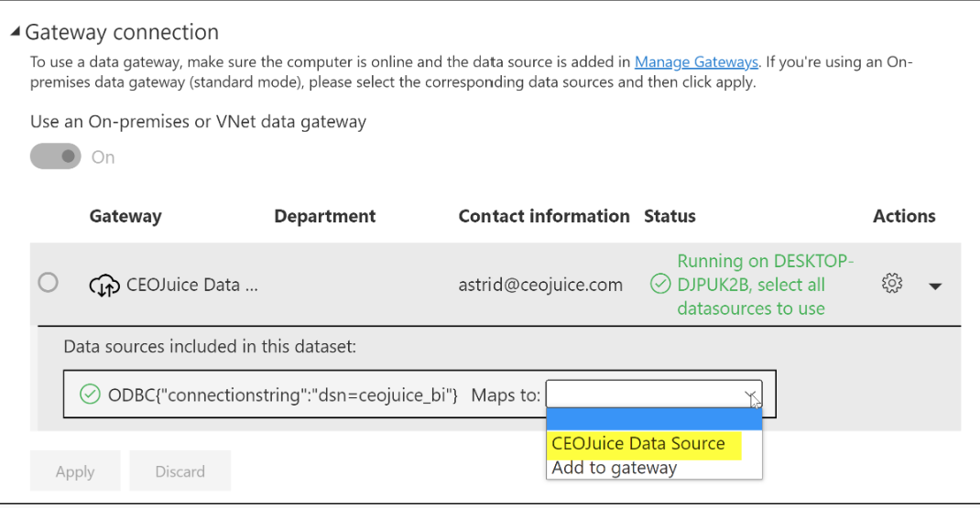Screen dimensions: 980x508
Task: Click the Contact information column header
Action: coord(544,216)
